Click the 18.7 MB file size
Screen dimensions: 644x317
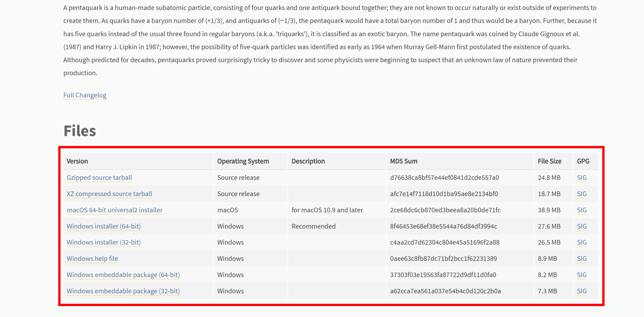point(549,194)
